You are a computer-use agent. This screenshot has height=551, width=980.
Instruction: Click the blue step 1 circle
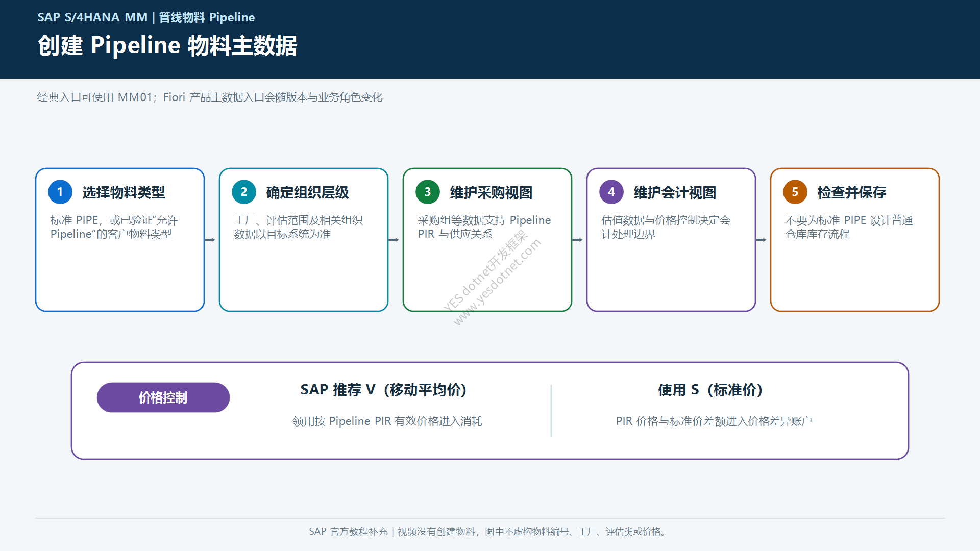click(x=60, y=192)
